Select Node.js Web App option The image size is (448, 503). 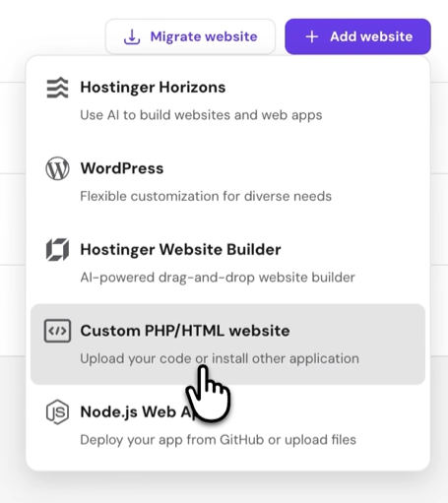coord(227,425)
